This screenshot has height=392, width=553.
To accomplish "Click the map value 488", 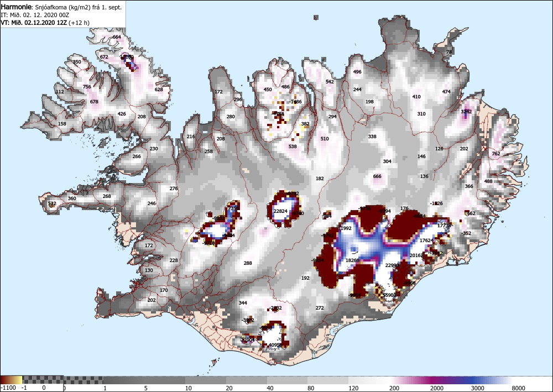I will point(488,181).
